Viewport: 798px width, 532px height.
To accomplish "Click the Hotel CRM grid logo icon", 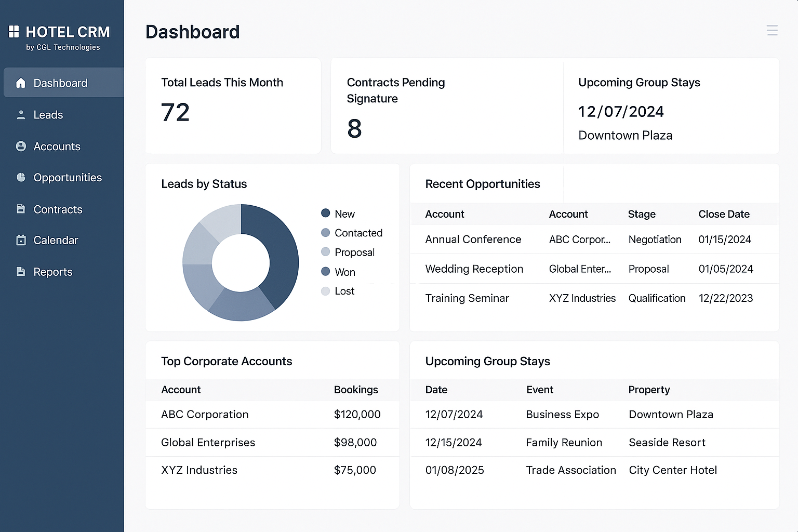I will (x=14, y=32).
